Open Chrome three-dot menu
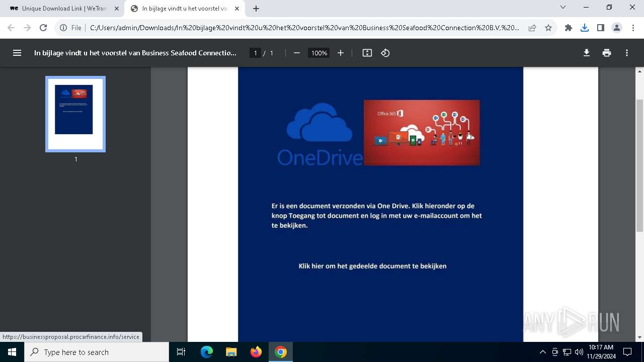Screen dimensions: 644x362 633,28
